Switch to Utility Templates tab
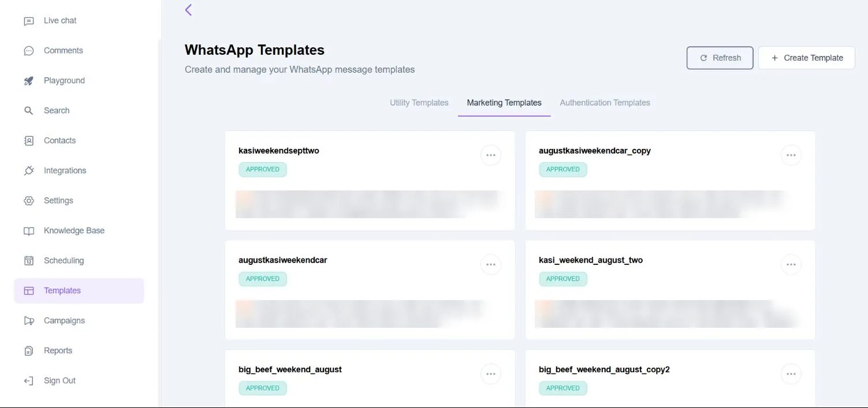 click(419, 103)
